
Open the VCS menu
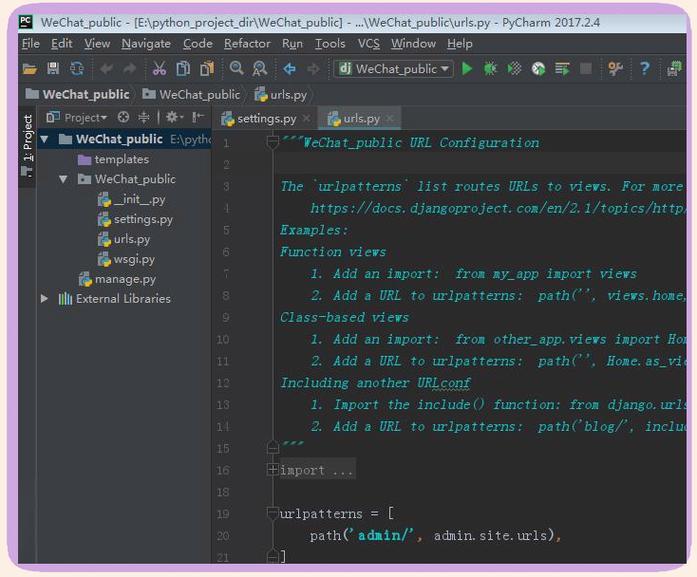(x=369, y=44)
